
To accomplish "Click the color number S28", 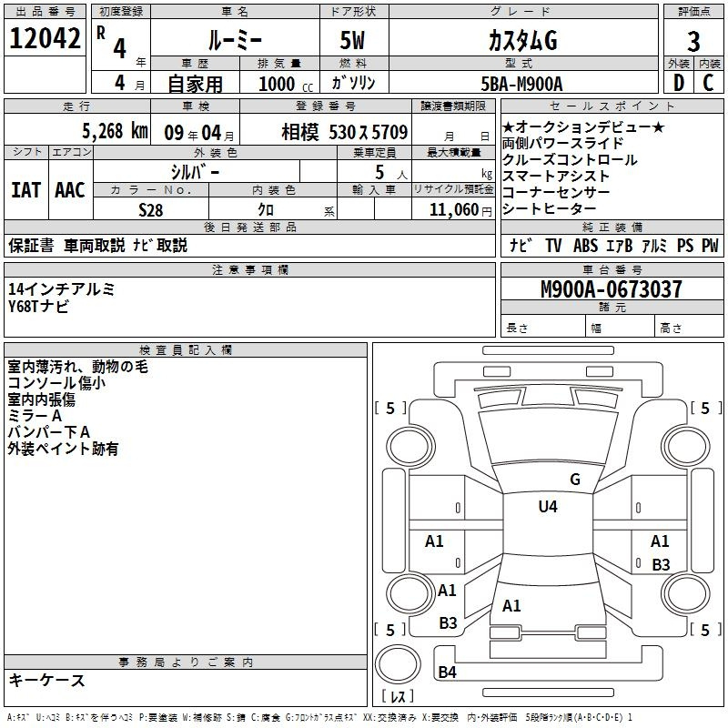I will tap(150, 210).
